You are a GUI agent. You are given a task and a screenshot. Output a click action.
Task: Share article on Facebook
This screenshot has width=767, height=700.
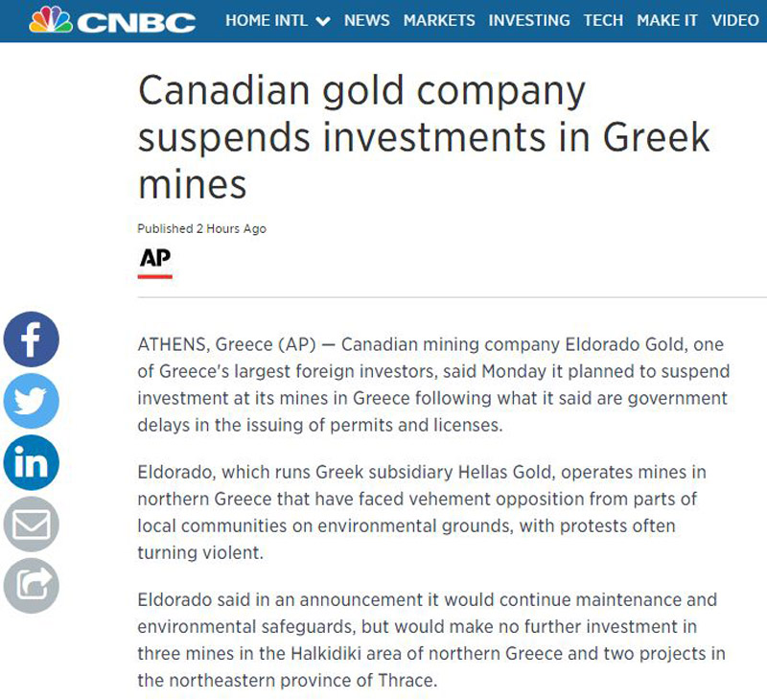(x=32, y=339)
